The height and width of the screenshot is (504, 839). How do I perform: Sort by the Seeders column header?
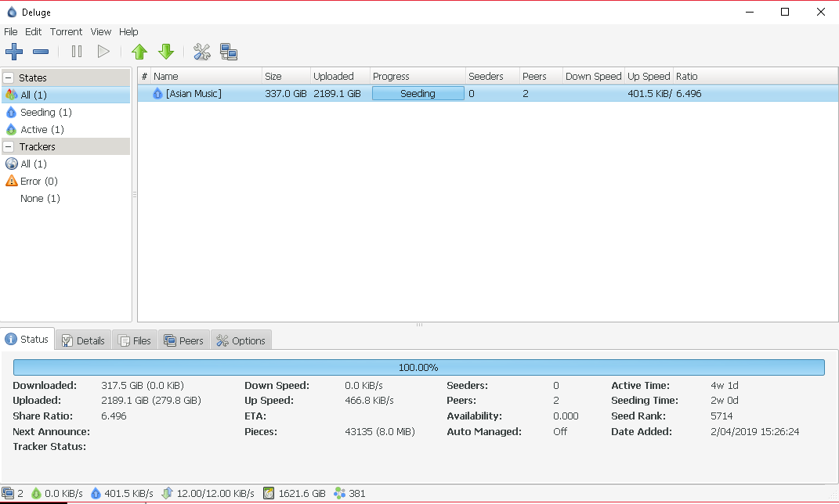(x=492, y=77)
